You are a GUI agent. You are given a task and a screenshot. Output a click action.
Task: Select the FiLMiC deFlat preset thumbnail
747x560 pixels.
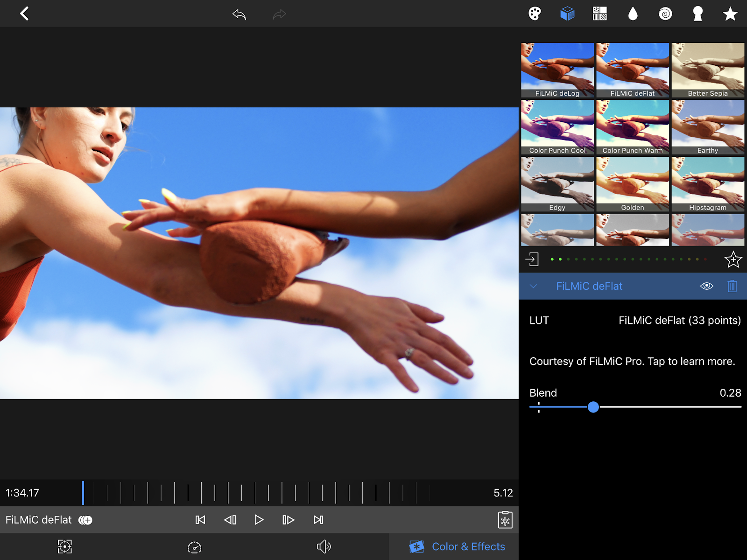pos(633,70)
